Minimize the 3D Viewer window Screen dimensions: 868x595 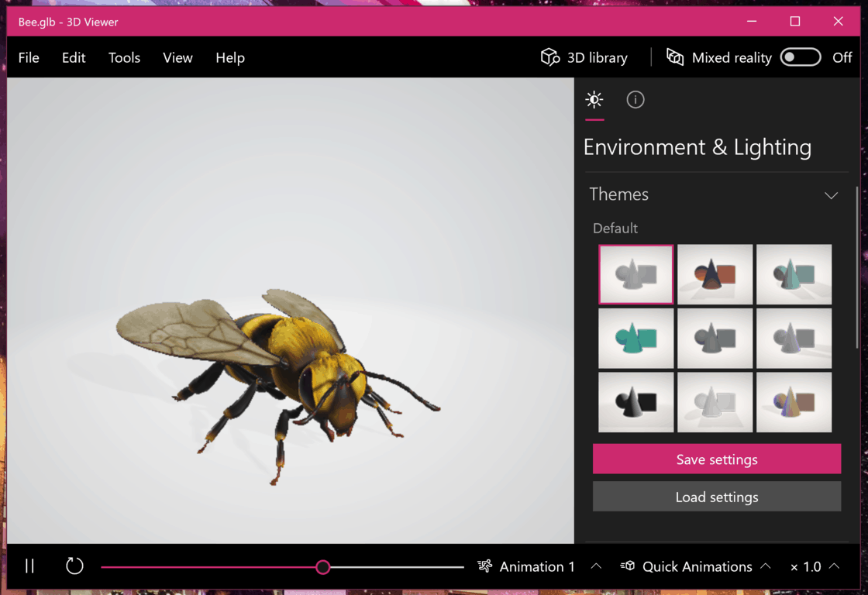point(751,21)
